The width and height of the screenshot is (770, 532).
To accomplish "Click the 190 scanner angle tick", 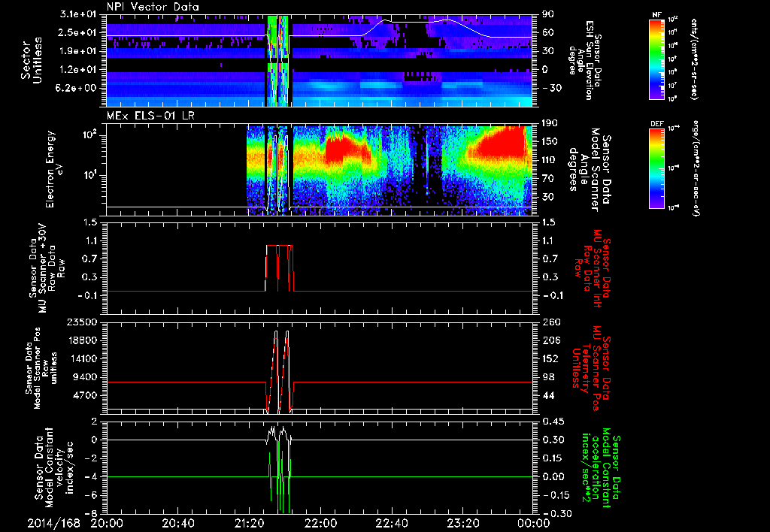I will click(x=551, y=123).
